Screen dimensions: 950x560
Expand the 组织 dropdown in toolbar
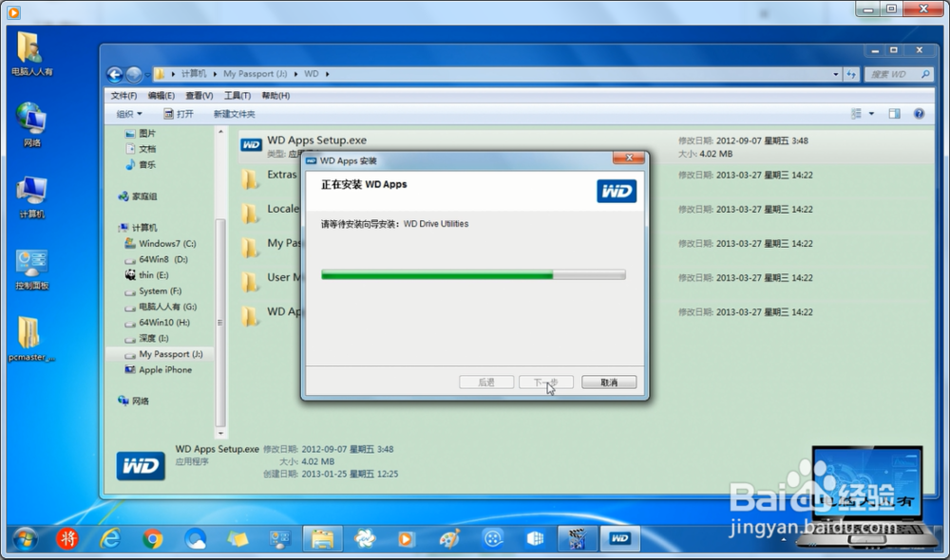pyautogui.click(x=129, y=114)
